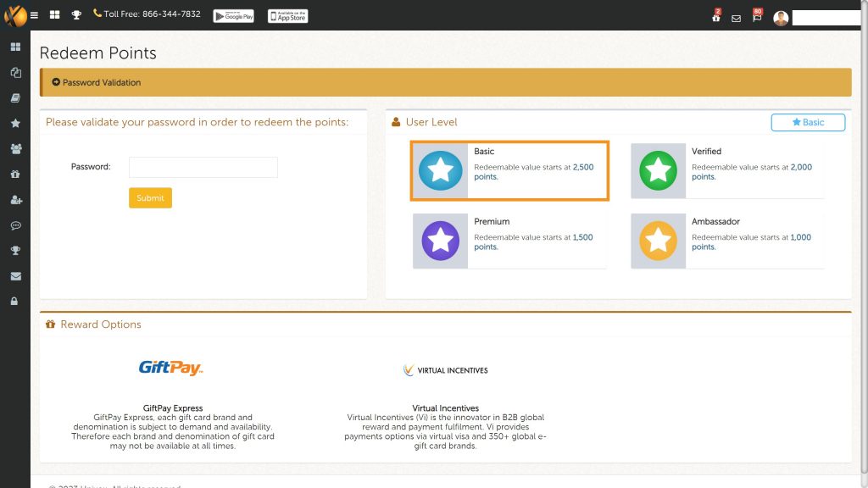Click the GiftPay Express title
The height and width of the screenshot is (488, 868).
pyautogui.click(x=173, y=408)
